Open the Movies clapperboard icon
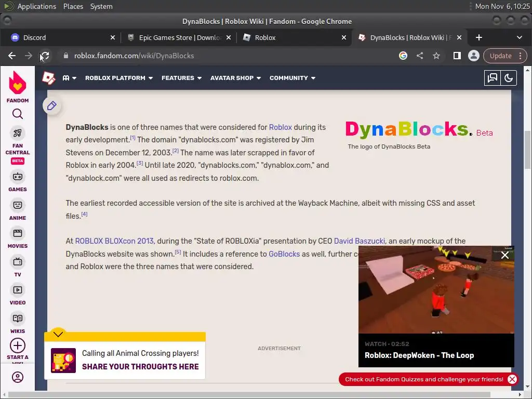 click(x=18, y=233)
